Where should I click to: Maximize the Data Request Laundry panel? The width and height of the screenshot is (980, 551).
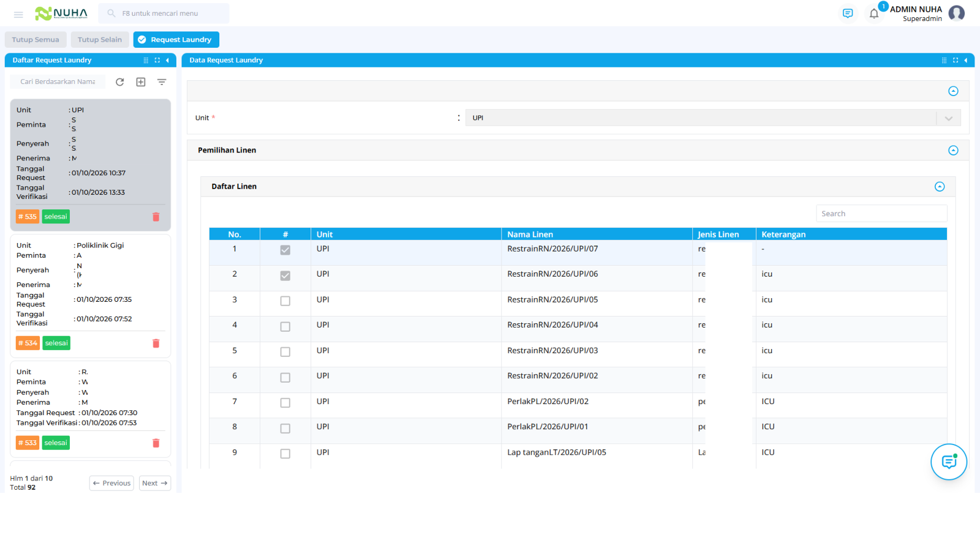click(956, 60)
